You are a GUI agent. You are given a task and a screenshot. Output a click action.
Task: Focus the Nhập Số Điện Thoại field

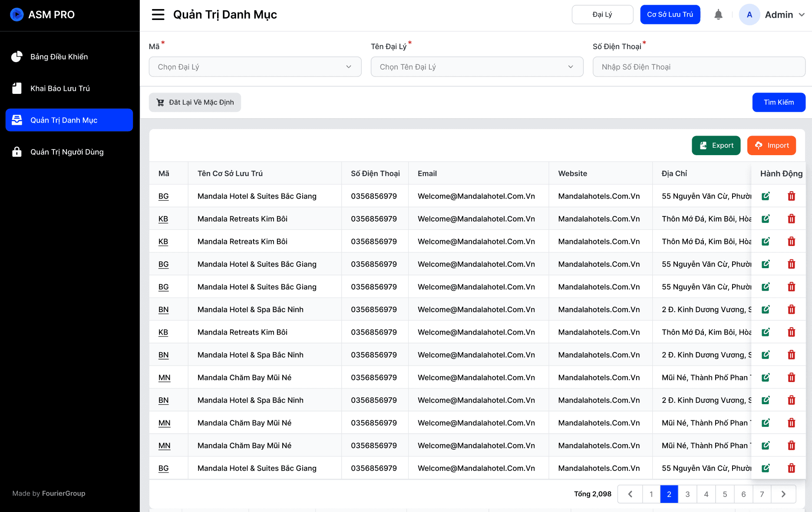pyautogui.click(x=699, y=67)
